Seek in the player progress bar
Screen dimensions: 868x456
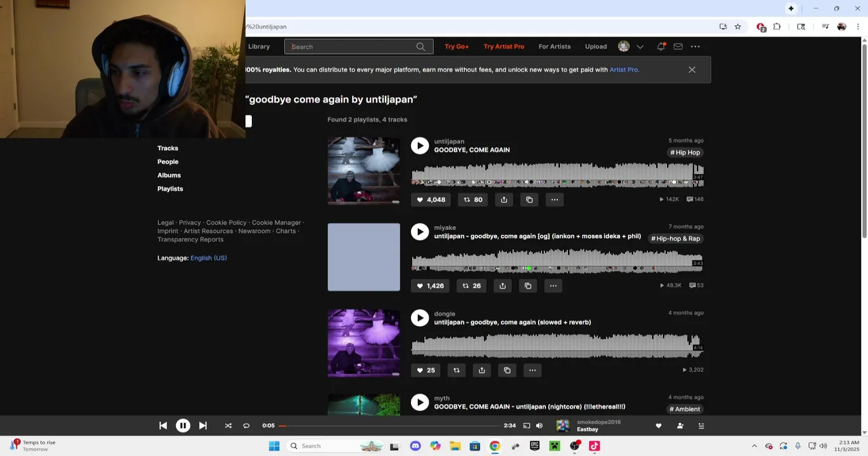[x=389, y=426]
